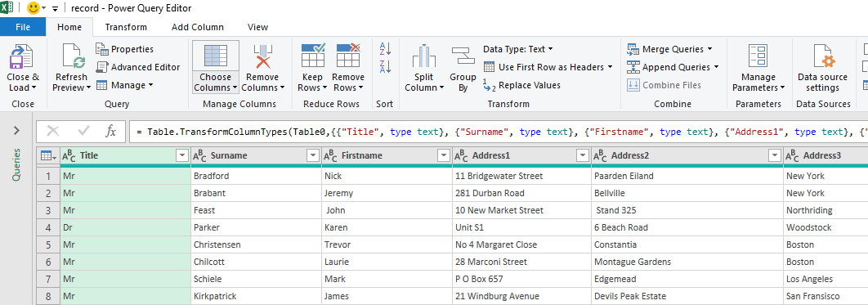The image size is (868, 305).
Task: Click the cell Woodstock
Action: 826,227
